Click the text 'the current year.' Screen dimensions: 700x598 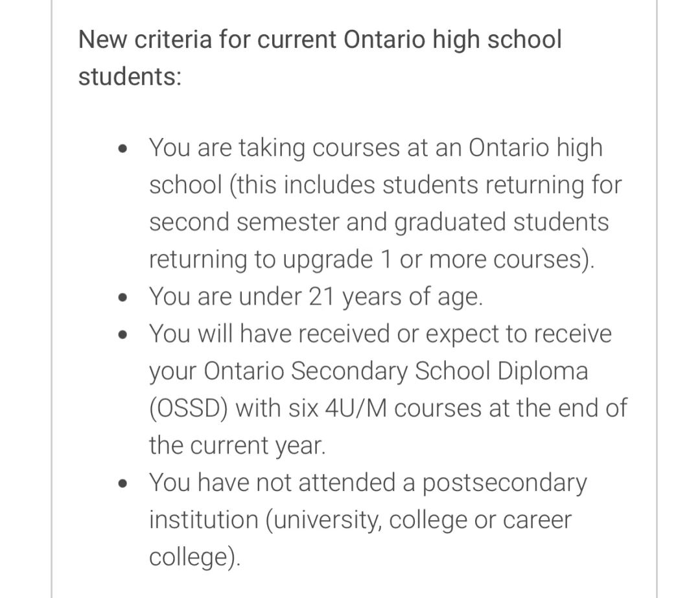(x=237, y=446)
